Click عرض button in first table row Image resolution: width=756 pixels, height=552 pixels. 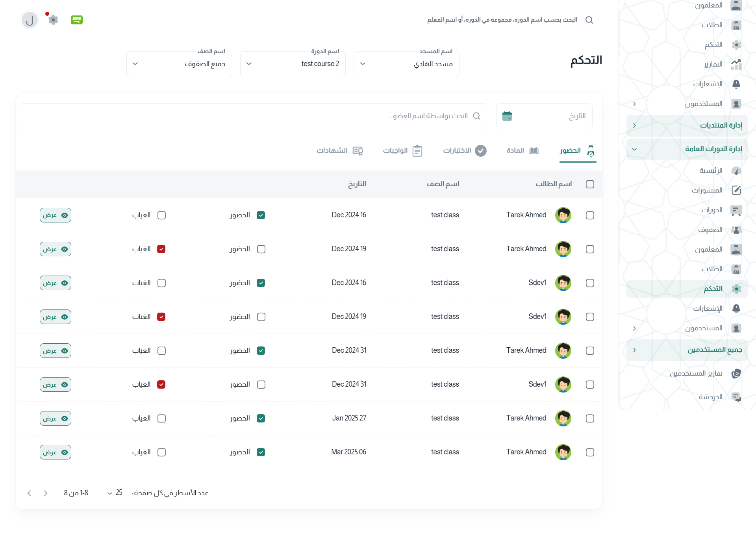coord(56,215)
